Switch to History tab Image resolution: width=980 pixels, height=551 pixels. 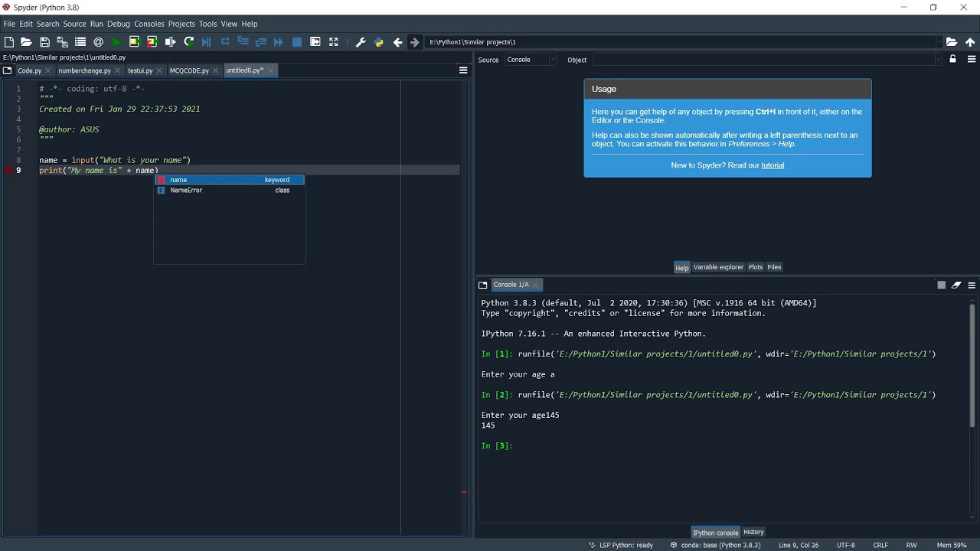tap(753, 532)
